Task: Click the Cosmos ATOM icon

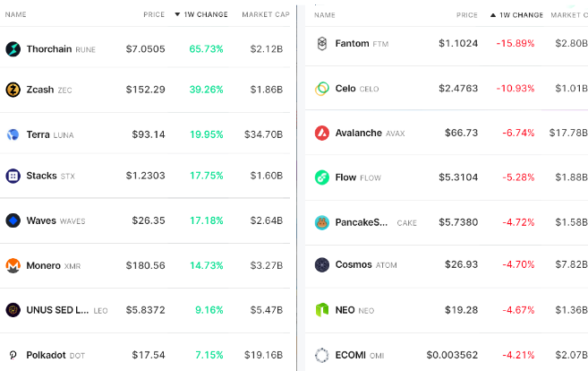Action: pyautogui.click(x=322, y=264)
